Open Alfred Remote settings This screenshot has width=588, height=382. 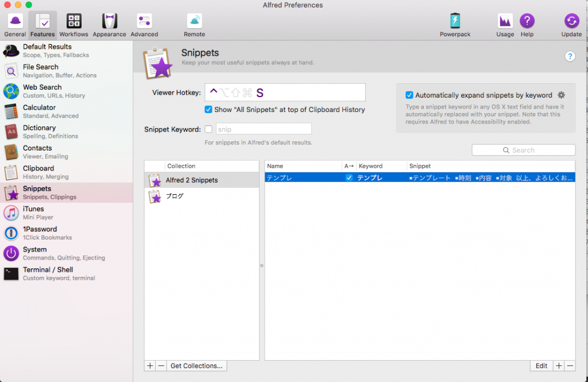(194, 25)
